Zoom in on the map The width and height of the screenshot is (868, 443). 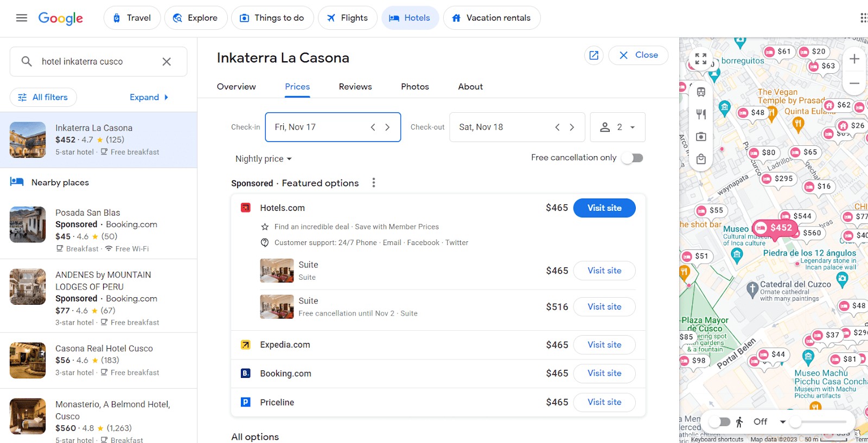[854, 59]
